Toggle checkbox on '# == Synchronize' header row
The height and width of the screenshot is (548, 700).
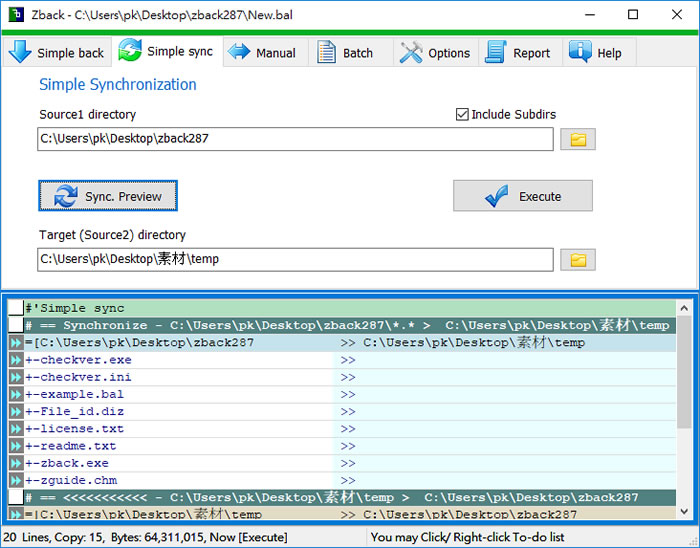tap(16, 325)
